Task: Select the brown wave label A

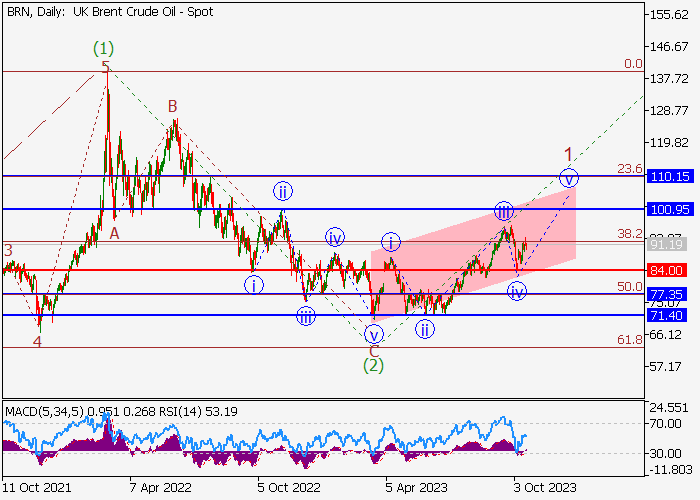Action: point(115,233)
